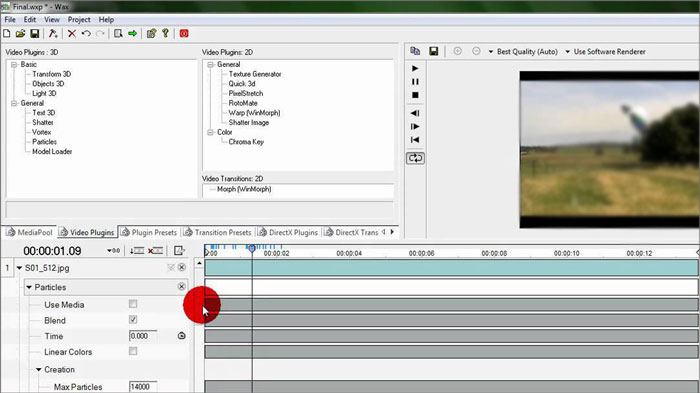Zoom in on the preview
The width and height of the screenshot is (700, 393).
pyautogui.click(x=458, y=51)
